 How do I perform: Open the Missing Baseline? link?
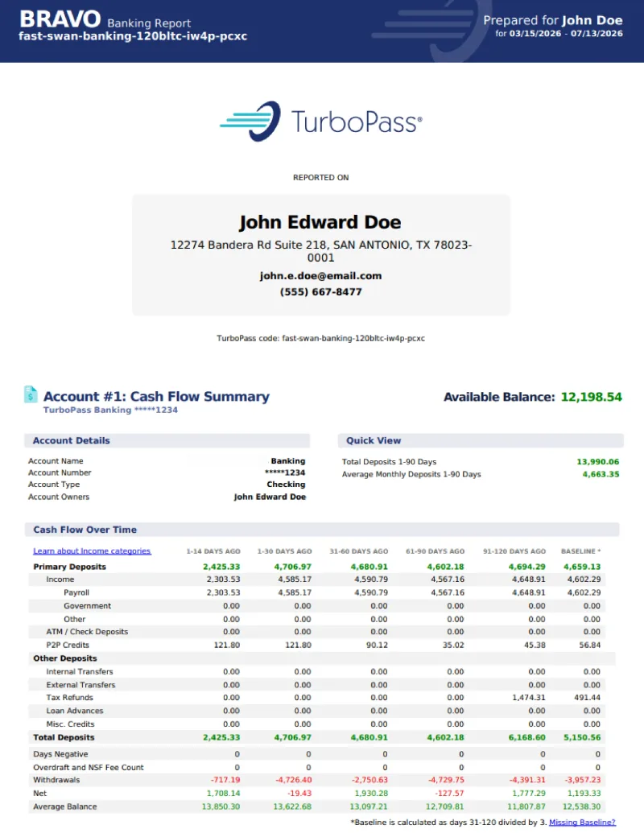pyautogui.click(x=582, y=822)
